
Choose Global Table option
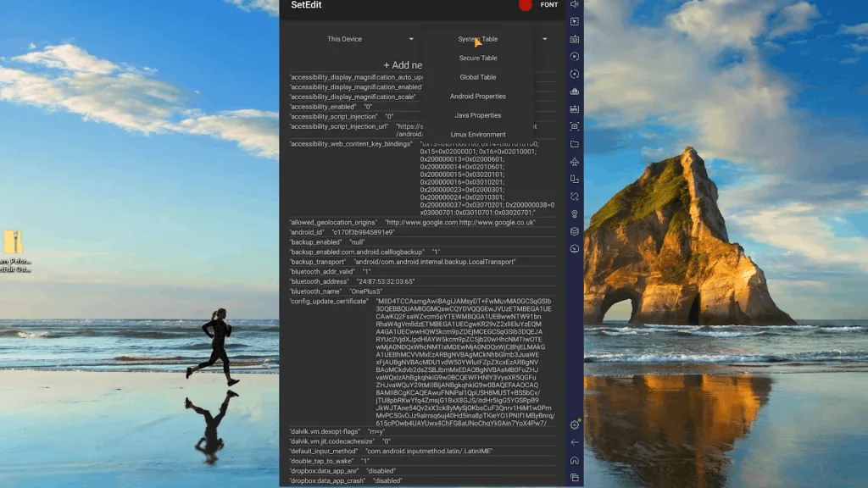[478, 77]
